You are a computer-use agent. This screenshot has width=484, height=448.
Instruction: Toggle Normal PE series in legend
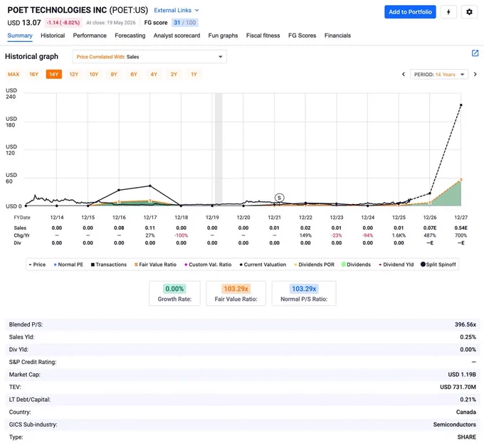click(x=68, y=265)
